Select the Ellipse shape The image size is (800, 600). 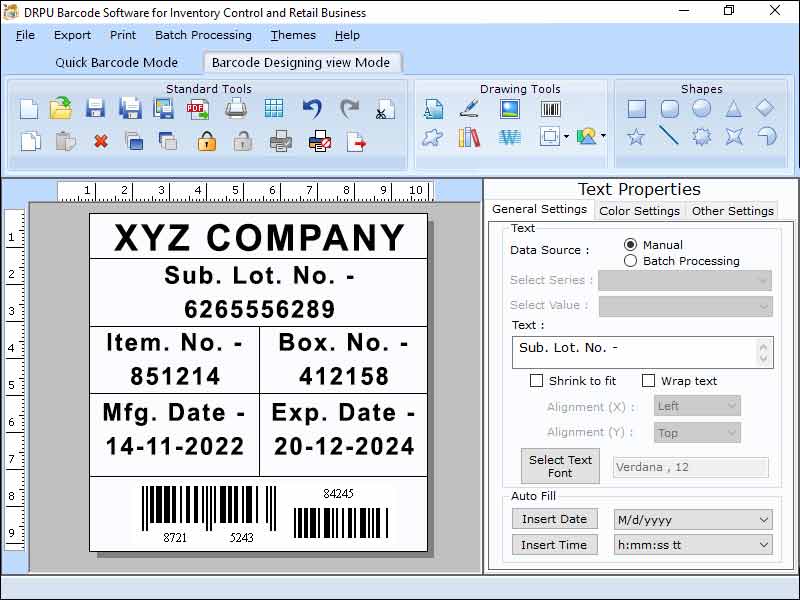[x=700, y=108]
